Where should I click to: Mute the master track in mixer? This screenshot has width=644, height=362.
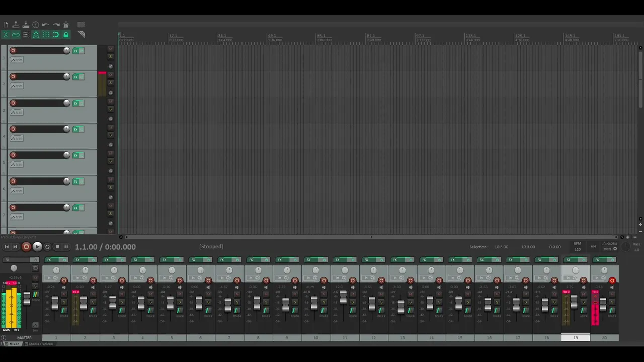coord(35,278)
